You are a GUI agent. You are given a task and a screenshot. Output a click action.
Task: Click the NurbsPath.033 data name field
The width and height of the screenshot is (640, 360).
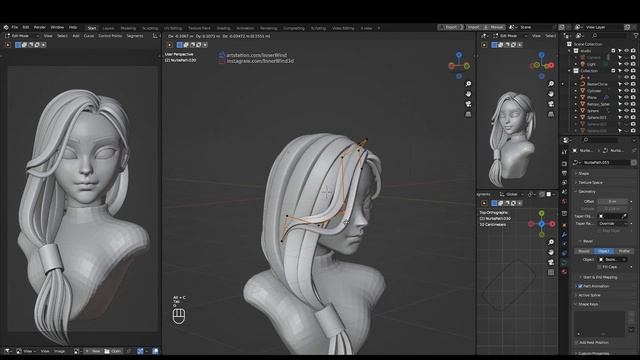pos(607,162)
